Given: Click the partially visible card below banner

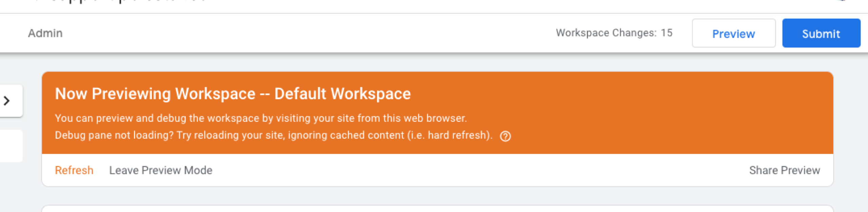Looking at the screenshot, I should coord(437,209).
